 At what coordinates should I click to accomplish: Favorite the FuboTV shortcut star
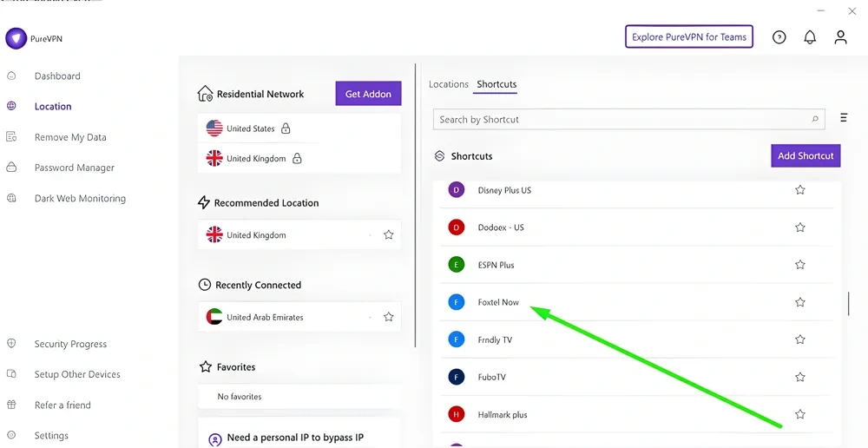point(800,377)
